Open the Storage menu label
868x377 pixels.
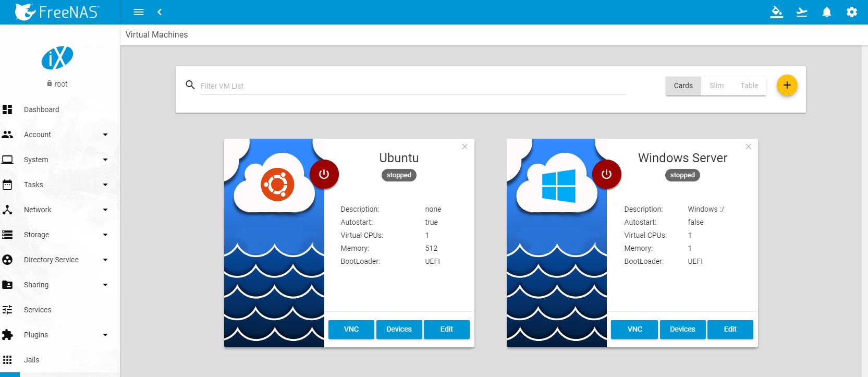tap(36, 235)
